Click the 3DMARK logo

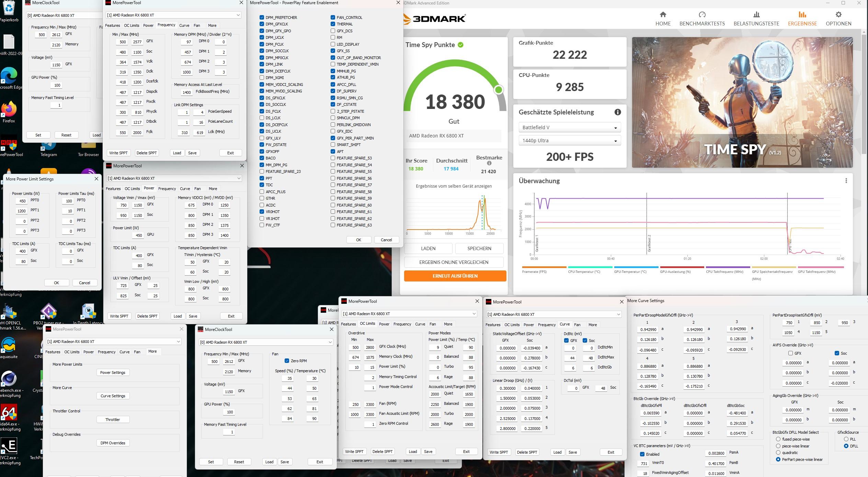435,19
